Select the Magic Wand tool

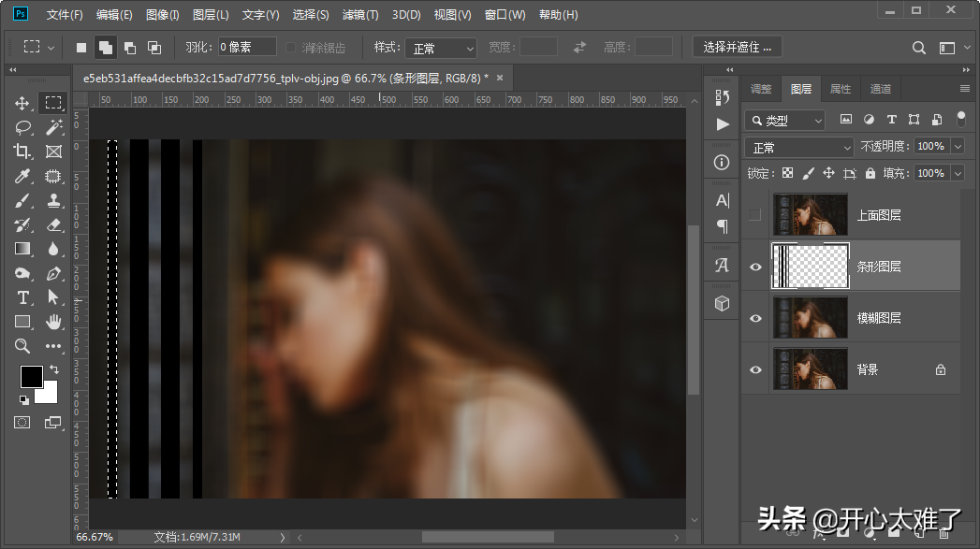coord(53,127)
